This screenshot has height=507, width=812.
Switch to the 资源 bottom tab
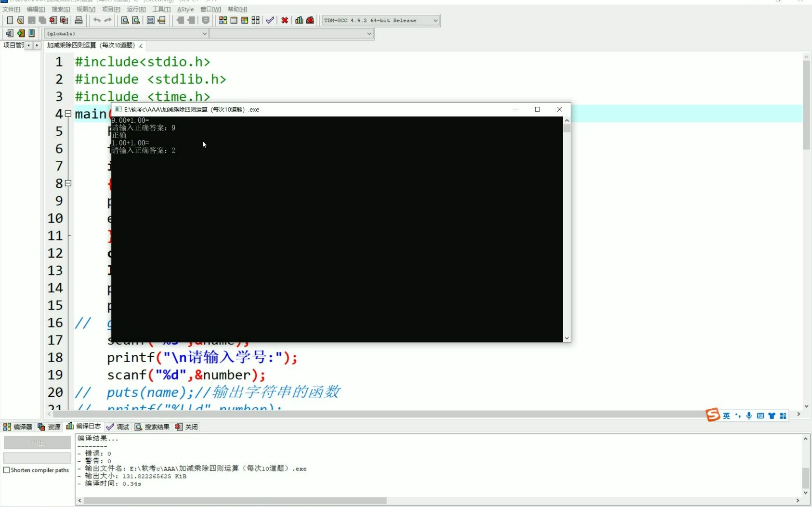coord(49,427)
